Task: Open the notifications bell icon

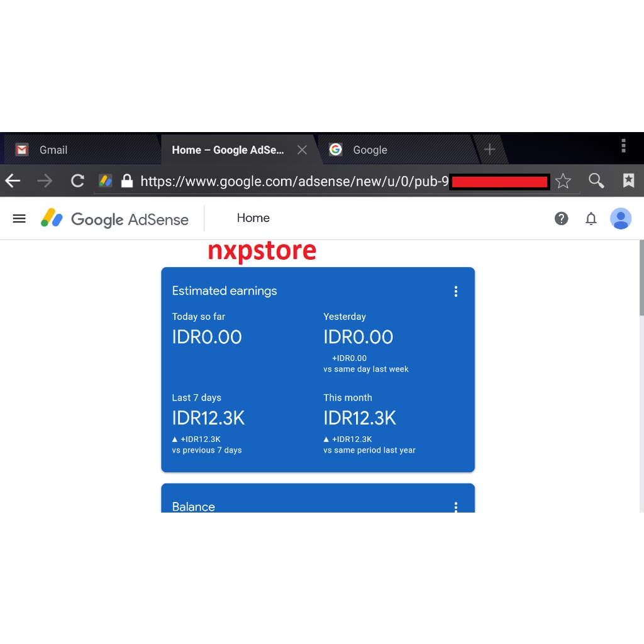Action: 591,218
